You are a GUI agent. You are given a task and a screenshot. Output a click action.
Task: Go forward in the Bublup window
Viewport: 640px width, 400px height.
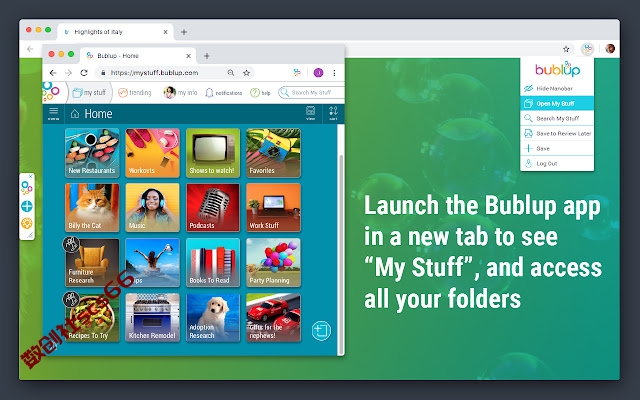[x=68, y=73]
